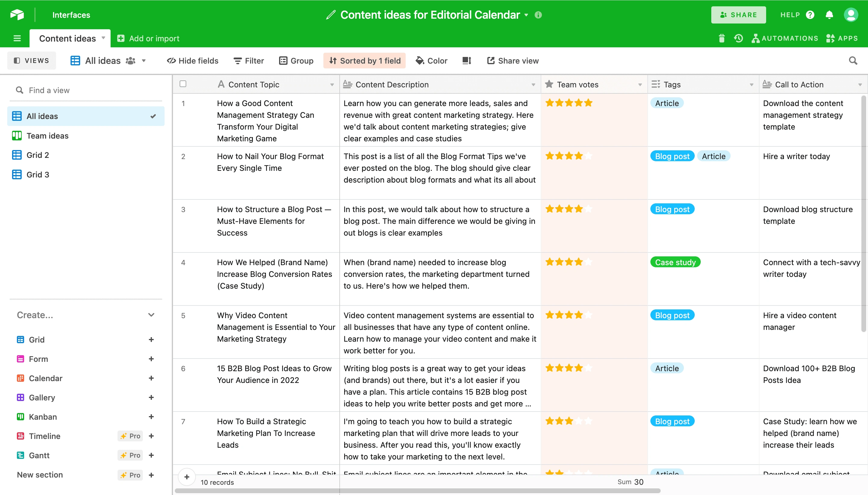Click plus next to New section
868x495 pixels.
(x=151, y=475)
